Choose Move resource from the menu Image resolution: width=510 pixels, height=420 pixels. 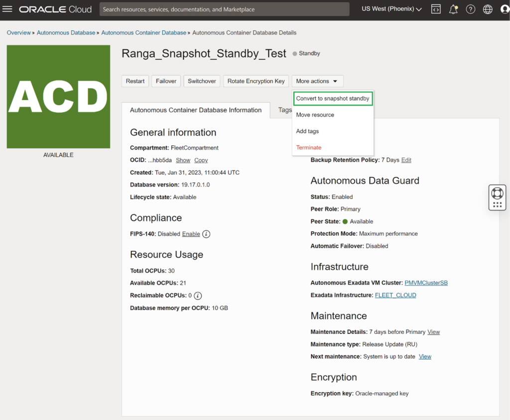pos(315,114)
